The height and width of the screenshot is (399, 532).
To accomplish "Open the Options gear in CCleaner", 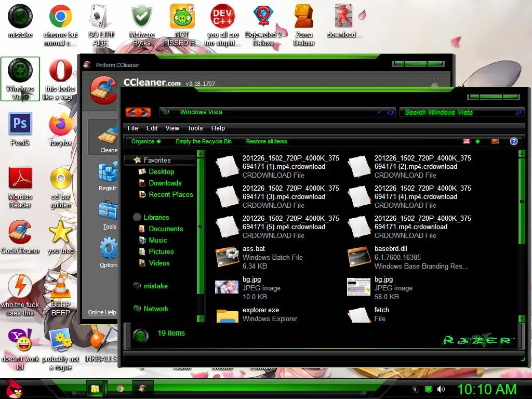I will [109, 253].
